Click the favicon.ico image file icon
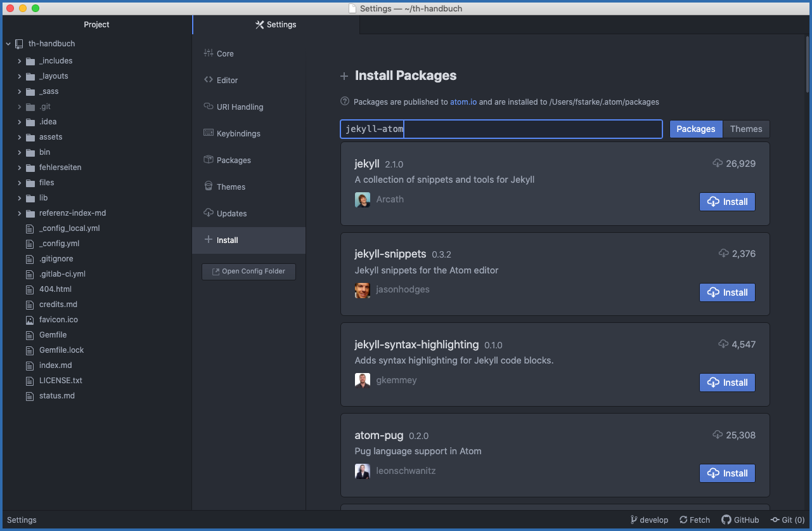The width and height of the screenshot is (812, 531). [29, 320]
